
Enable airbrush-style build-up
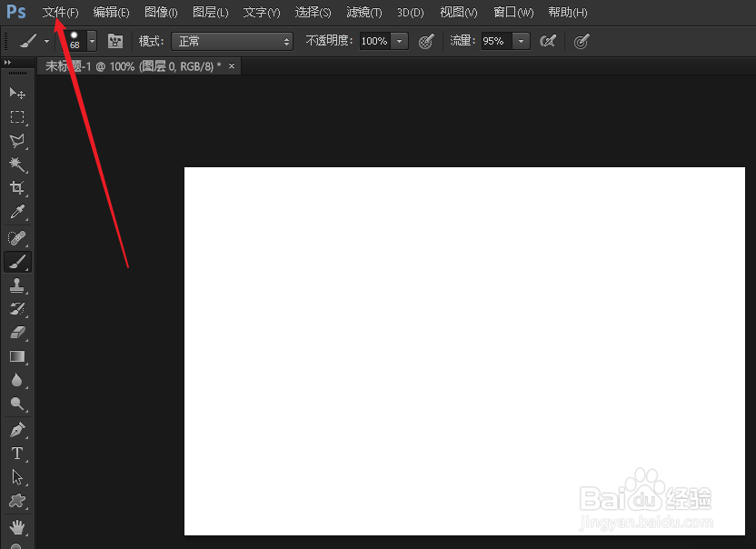coord(548,41)
